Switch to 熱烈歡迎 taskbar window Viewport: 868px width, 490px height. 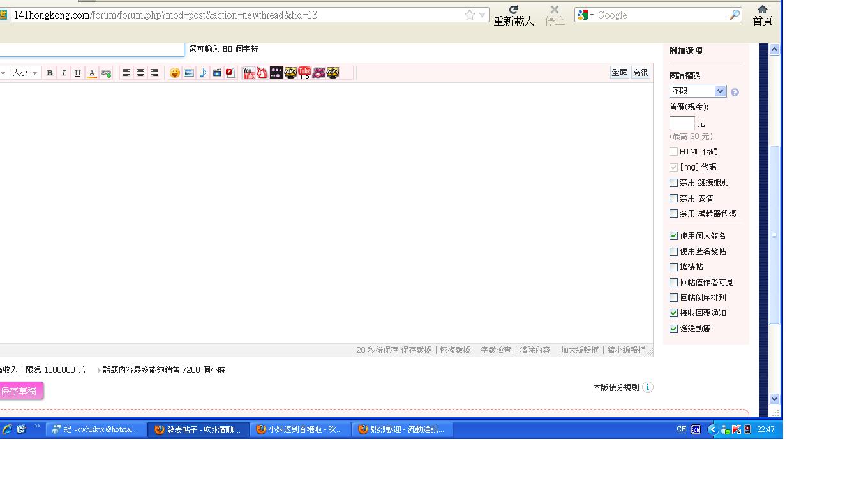tap(402, 429)
